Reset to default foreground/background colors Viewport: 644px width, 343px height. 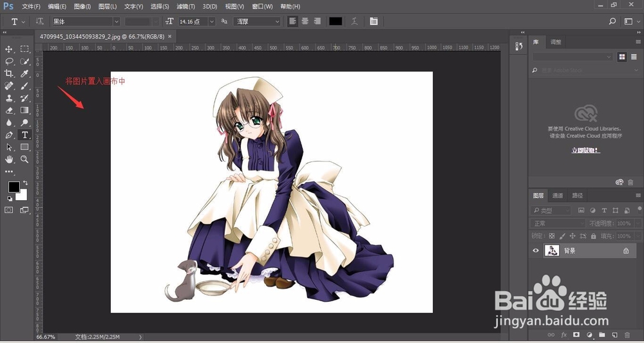coord(10,199)
